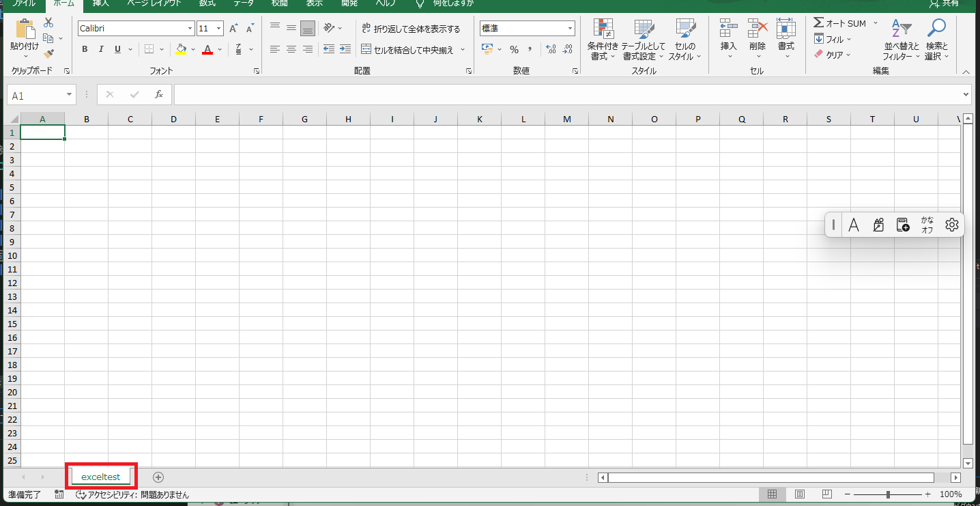Click the percent style icon
The image size is (980, 506).
[514, 49]
